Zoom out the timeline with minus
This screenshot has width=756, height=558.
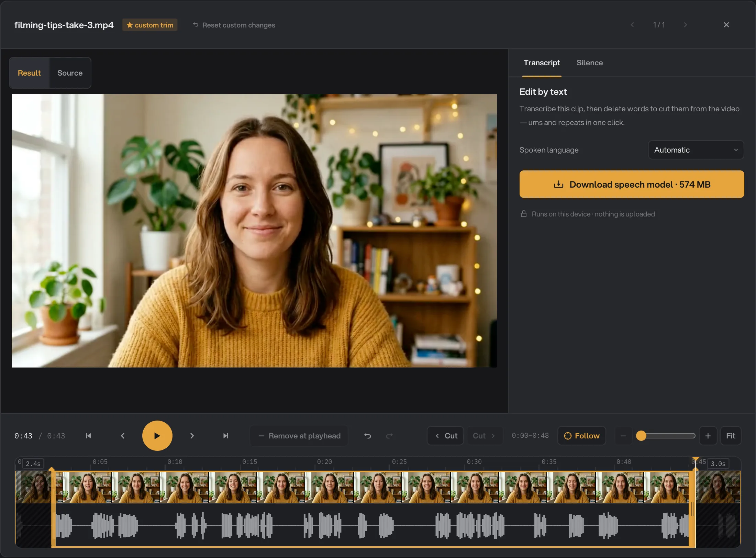pos(623,436)
